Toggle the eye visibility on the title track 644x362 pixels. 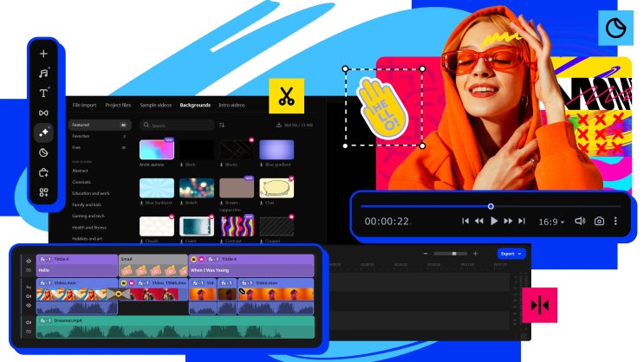(29, 261)
